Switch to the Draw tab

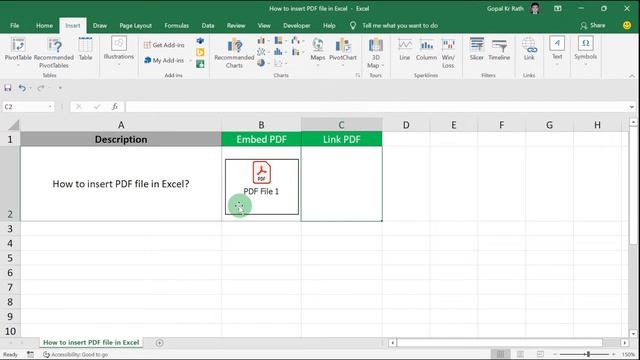point(100,25)
